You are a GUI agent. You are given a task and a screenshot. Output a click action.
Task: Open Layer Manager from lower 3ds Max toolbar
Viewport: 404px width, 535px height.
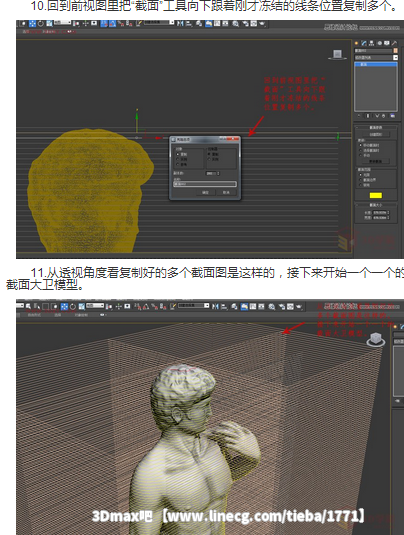tap(234, 306)
